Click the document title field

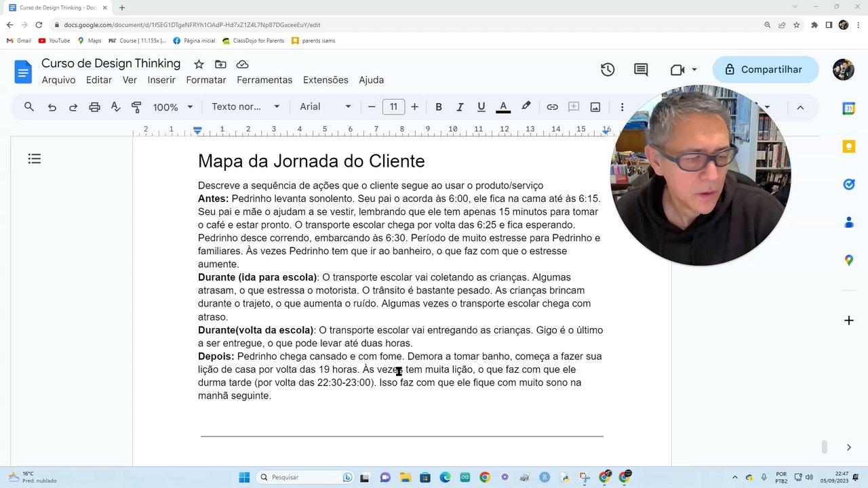pos(111,64)
